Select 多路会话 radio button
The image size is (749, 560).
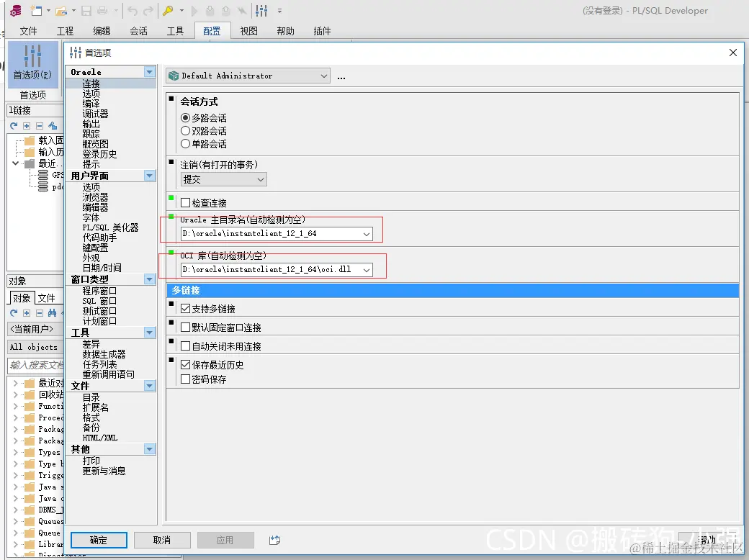(185, 117)
